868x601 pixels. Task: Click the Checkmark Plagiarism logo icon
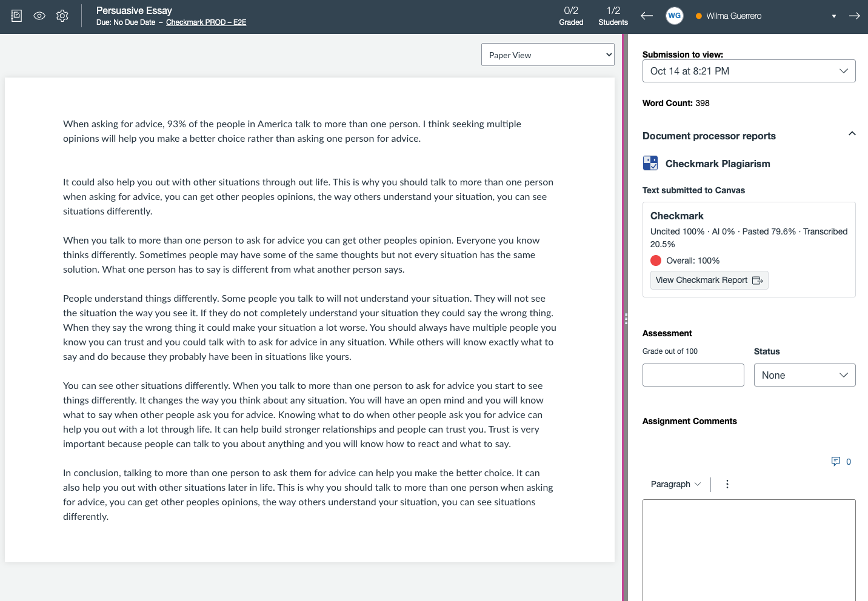[x=650, y=163]
